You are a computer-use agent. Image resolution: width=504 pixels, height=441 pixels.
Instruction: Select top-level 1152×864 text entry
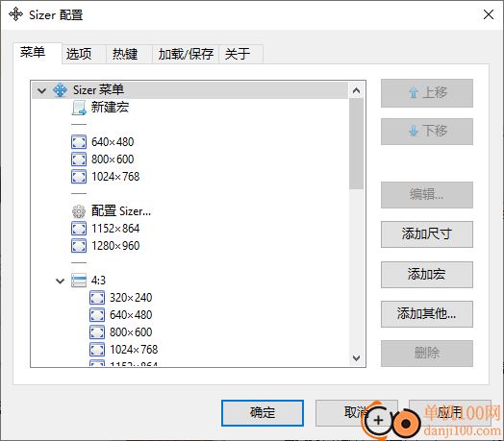click(x=115, y=229)
